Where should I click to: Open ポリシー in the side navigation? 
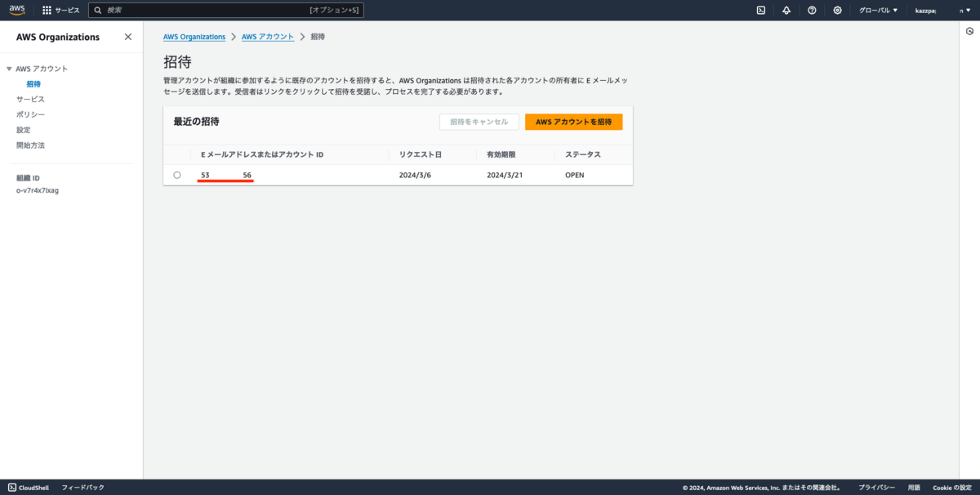point(30,114)
